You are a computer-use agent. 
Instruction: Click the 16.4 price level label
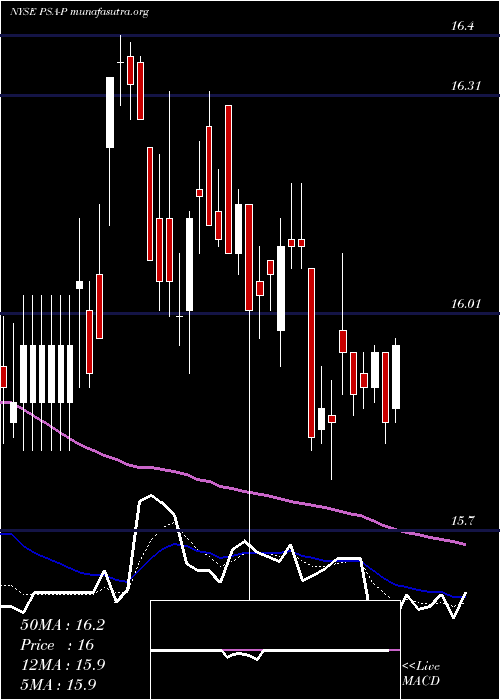462,26
